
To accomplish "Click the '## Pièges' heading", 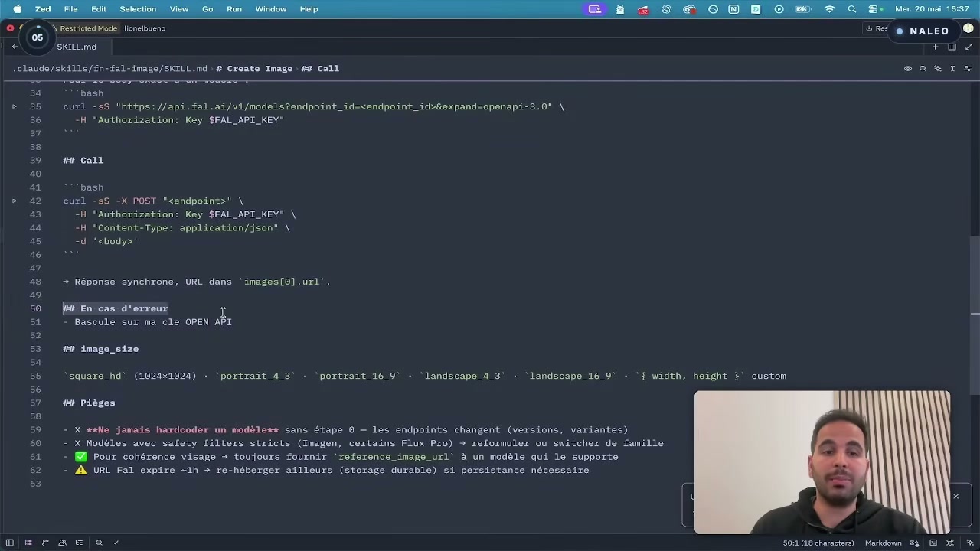I will pyautogui.click(x=89, y=403).
